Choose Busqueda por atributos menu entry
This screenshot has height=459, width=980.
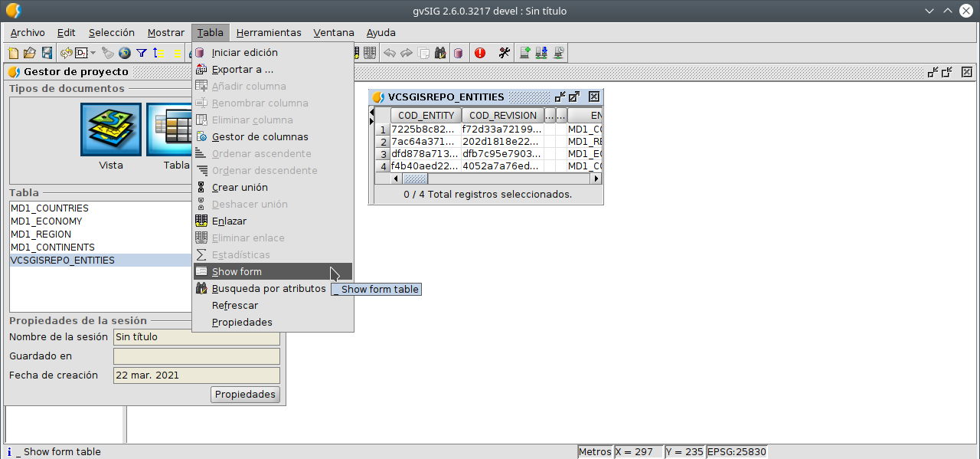(273, 289)
